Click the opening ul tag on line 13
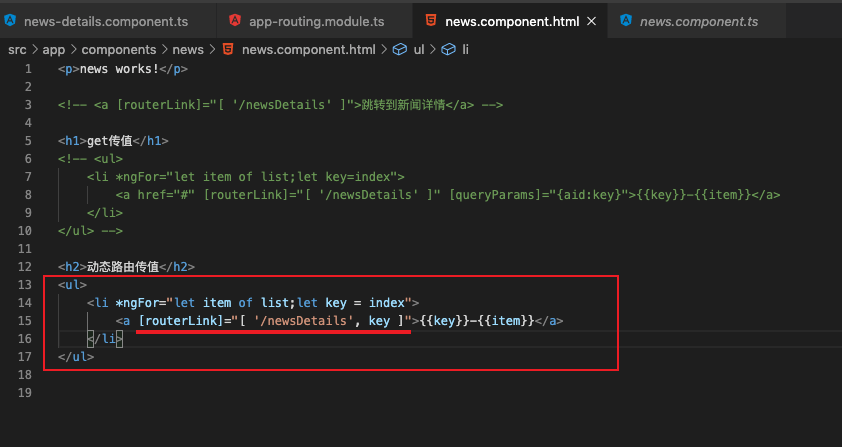The width and height of the screenshot is (842, 447). click(x=72, y=285)
